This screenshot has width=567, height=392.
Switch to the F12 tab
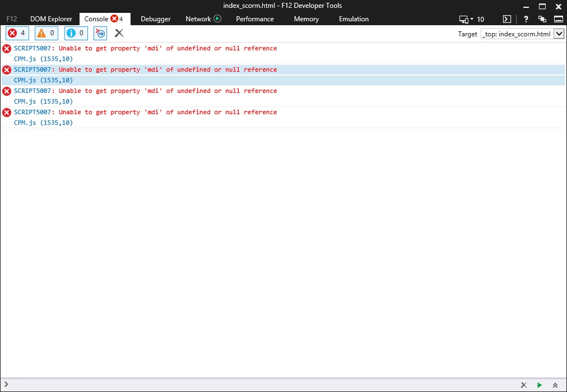tap(12, 19)
